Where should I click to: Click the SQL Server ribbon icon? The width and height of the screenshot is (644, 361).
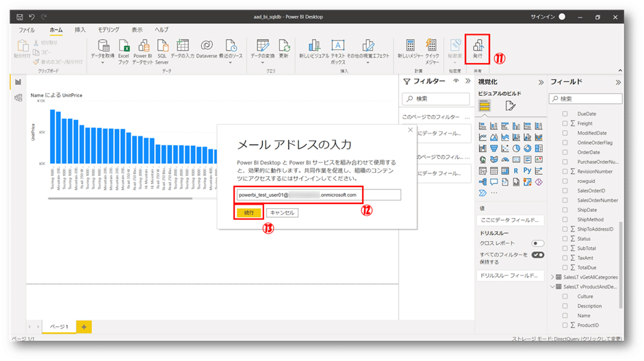point(162,51)
